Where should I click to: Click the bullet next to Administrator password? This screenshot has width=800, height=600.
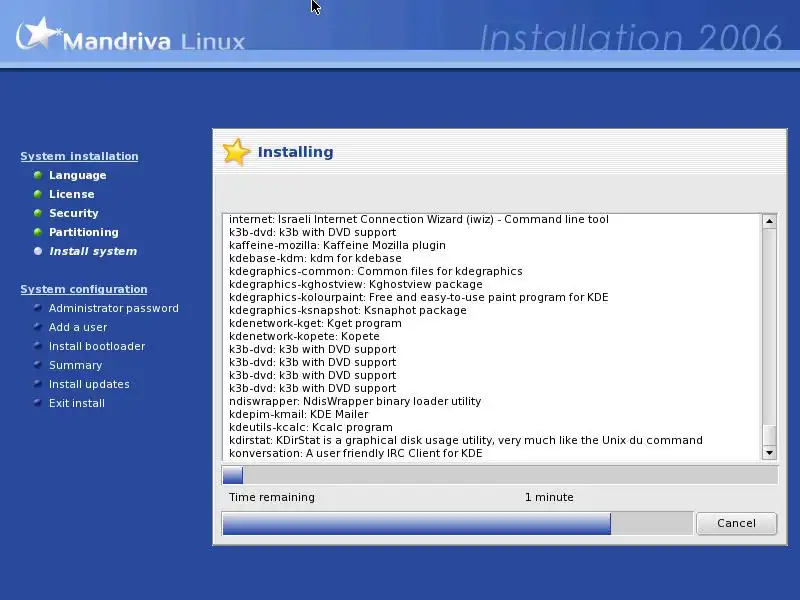pos(37,308)
